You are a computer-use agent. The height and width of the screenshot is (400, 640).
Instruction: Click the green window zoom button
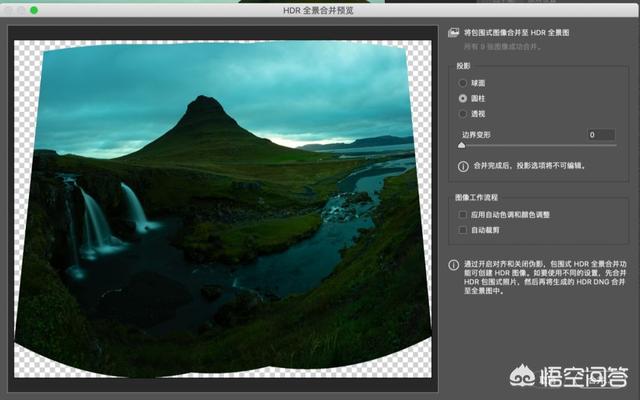click(34, 10)
